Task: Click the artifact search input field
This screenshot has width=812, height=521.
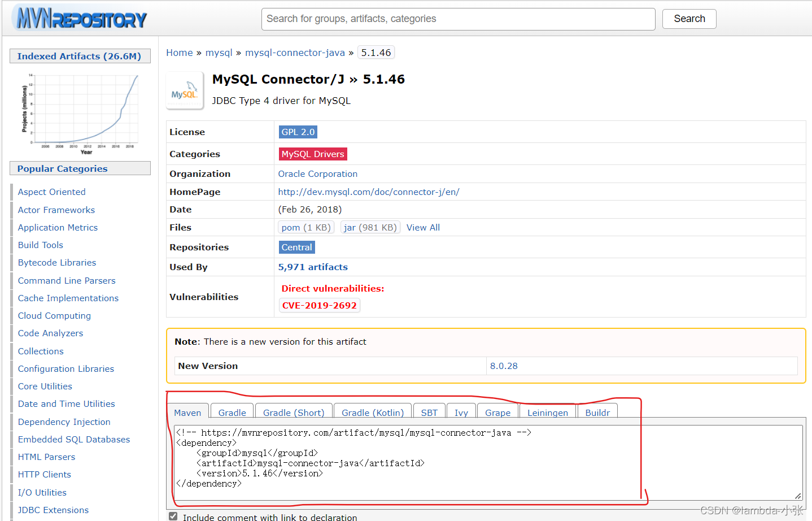Action: point(457,19)
